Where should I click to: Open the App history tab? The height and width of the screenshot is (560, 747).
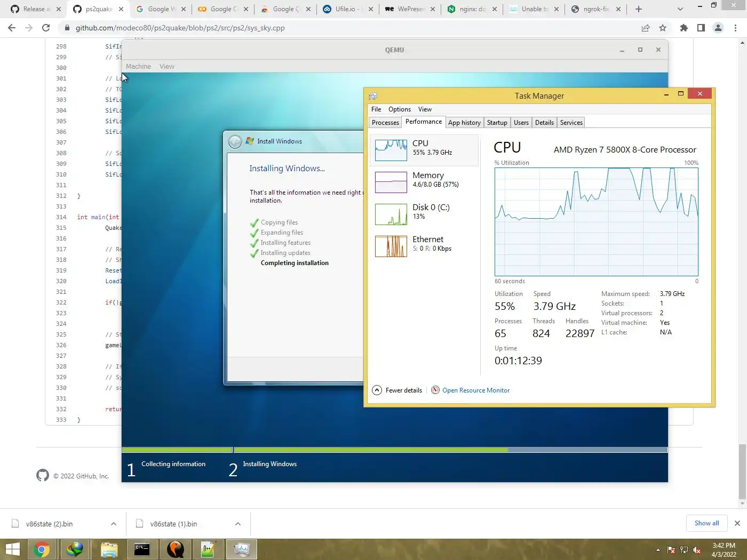[464, 123]
